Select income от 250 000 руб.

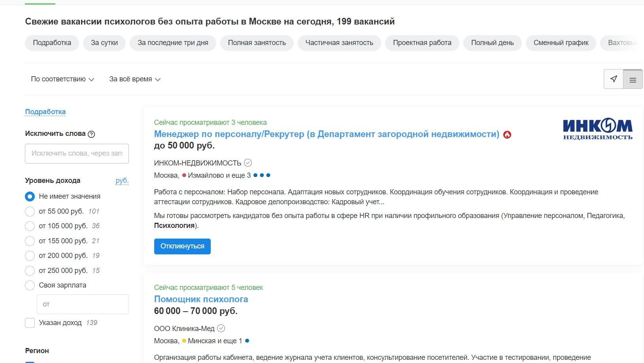30,271
